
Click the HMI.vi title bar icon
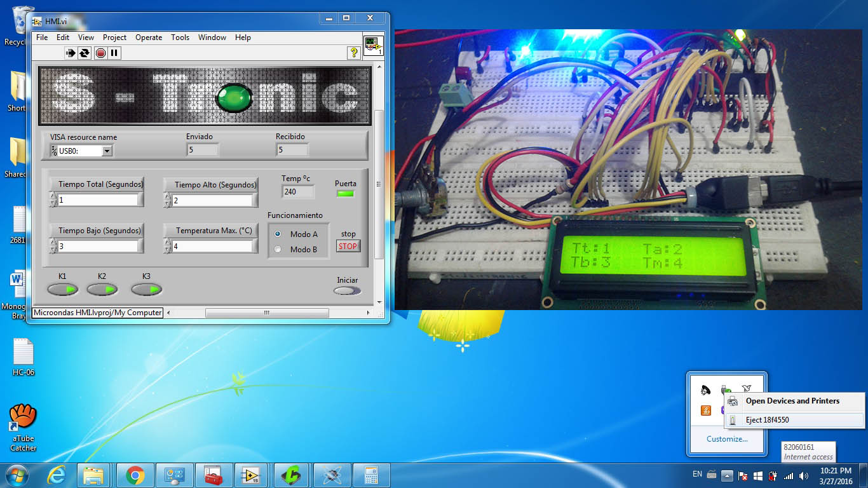point(37,22)
